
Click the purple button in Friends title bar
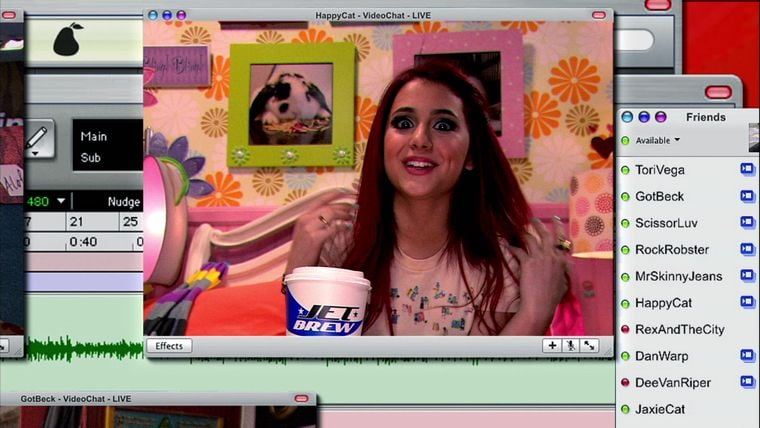tap(661, 117)
